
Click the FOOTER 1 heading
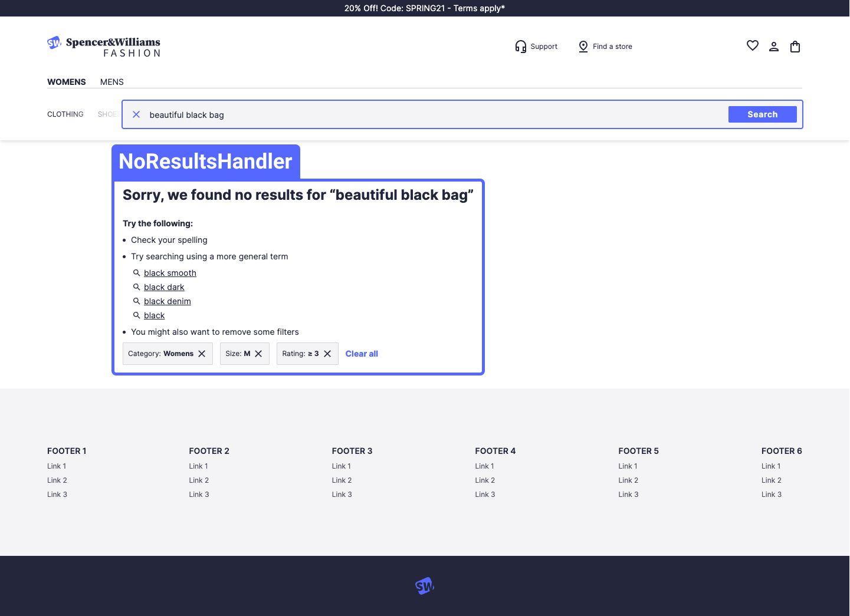coord(67,451)
